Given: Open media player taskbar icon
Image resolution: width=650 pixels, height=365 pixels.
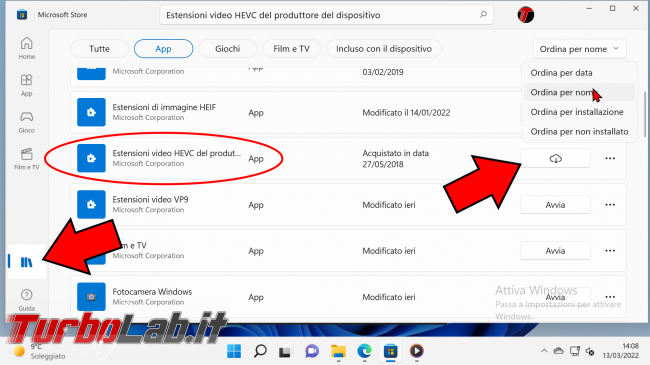Looking at the screenshot, I should 417,351.
